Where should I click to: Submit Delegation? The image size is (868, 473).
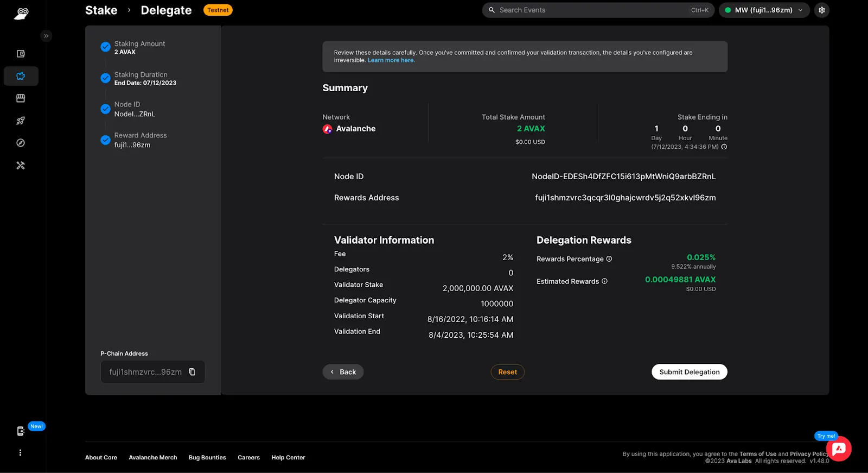[689, 372]
